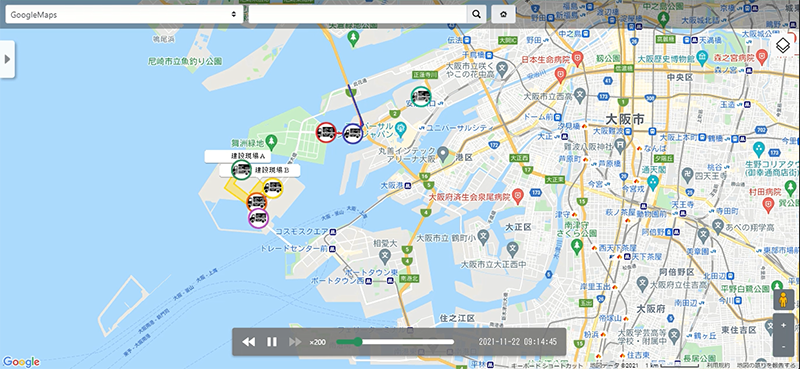
Task: Select the red truck marker
Action: point(326,133)
